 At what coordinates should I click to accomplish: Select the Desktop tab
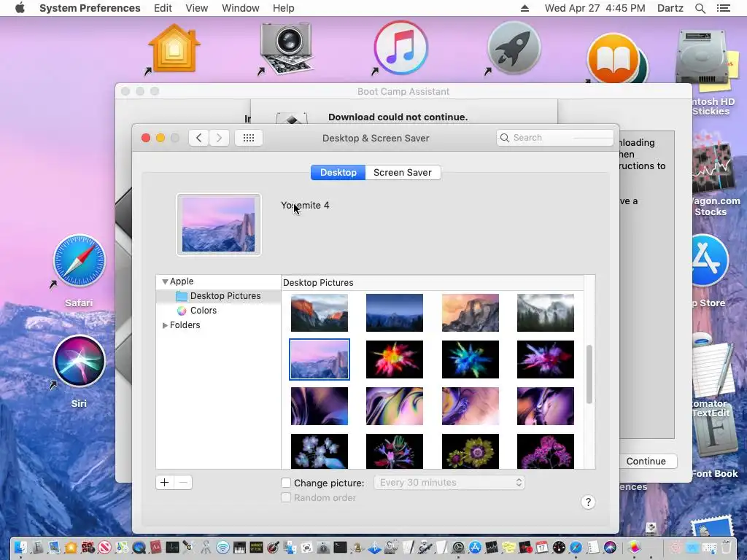pos(338,172)
